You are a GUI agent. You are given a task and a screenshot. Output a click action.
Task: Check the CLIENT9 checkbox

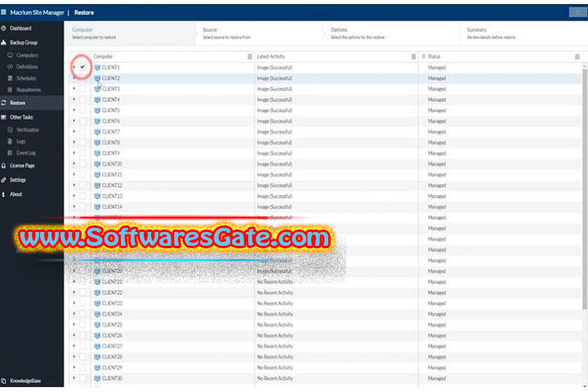82,153
